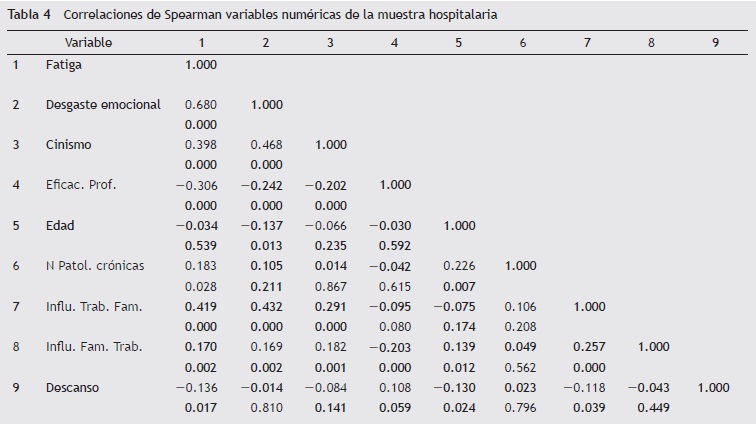The image size is (756, 424).
Task: Select the "Eficac. Prof." row label
Action: (81, 185)
